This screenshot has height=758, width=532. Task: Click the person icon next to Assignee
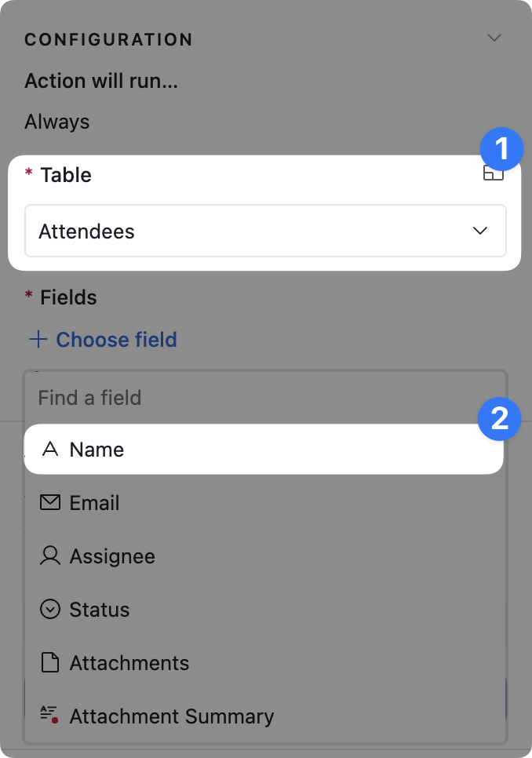coord(50,556)
